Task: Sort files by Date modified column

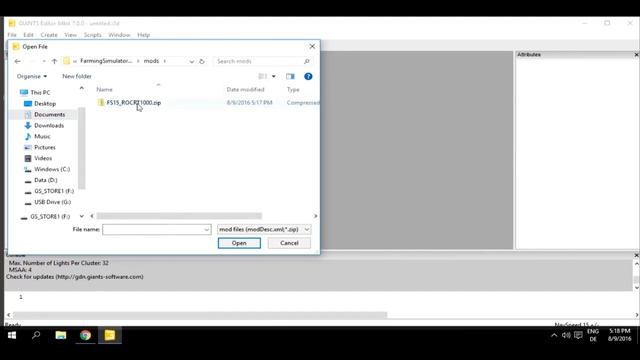Action: (245, 89)
